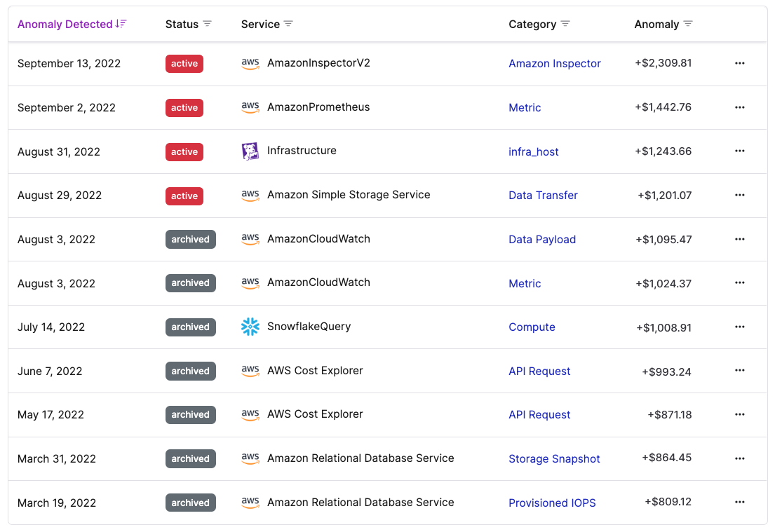Click the sort icon beside Anomaly Detected

(x=121, y=24)
